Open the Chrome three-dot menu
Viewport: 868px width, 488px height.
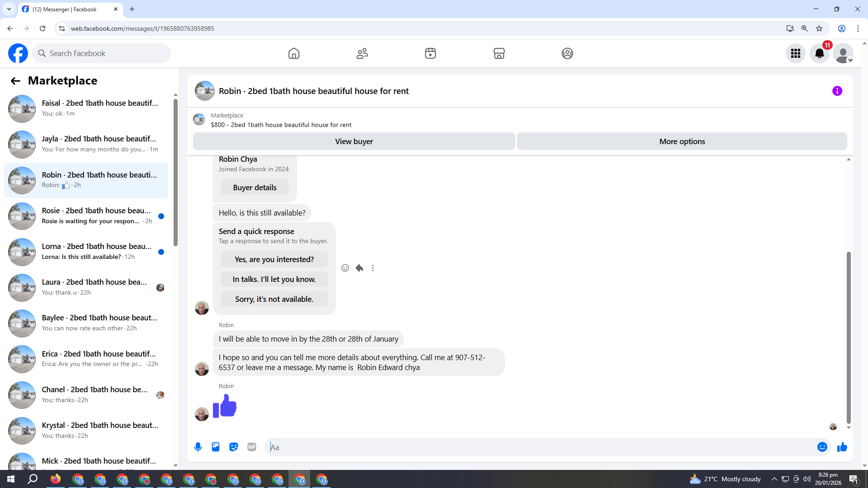(x=858, y=28)
